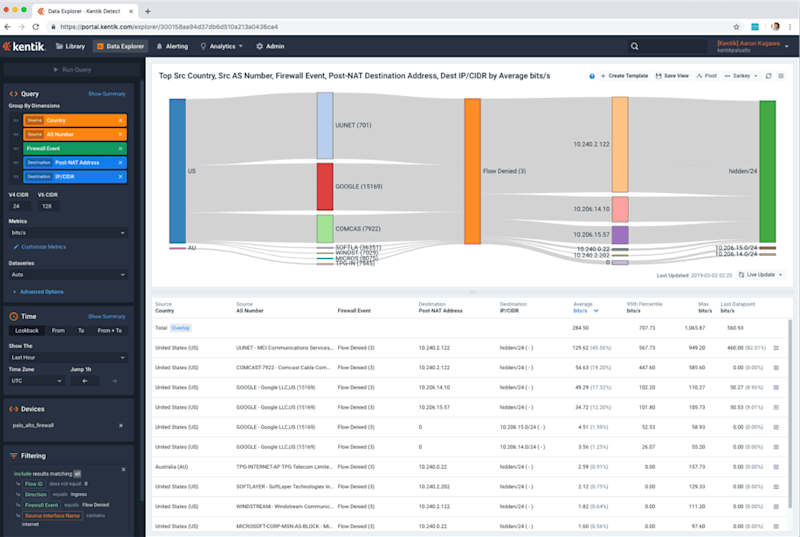Click the Pivot button
This screenshot has height=537, width=800.
pos(707,76)
